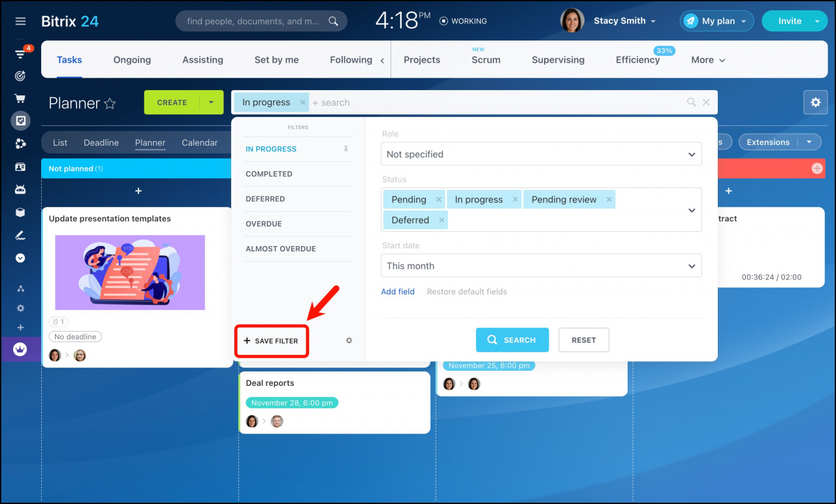This screenshot has height=504, width=836.
Task: Open the Assisting tab
Action: [x=202, y=59]
